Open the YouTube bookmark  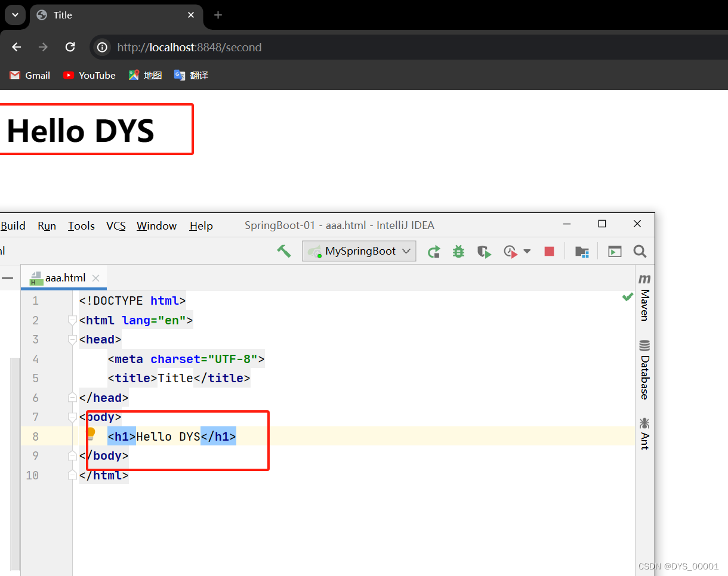pyautogui.click(x=88, y=75)
